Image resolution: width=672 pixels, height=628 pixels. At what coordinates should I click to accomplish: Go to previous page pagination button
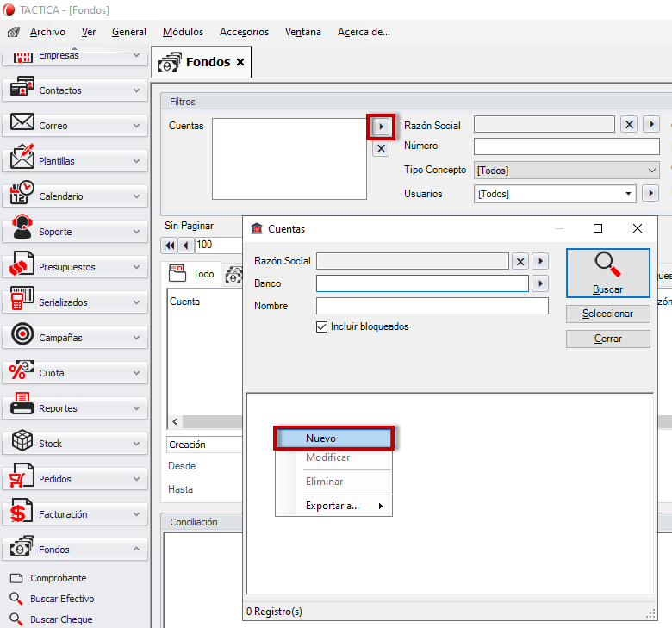point(185,246)
